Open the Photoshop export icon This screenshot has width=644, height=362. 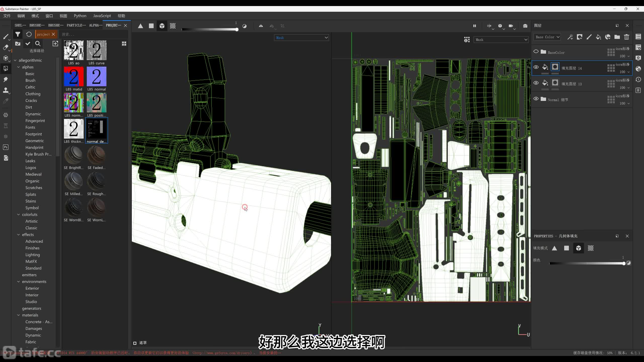point(6,147)
